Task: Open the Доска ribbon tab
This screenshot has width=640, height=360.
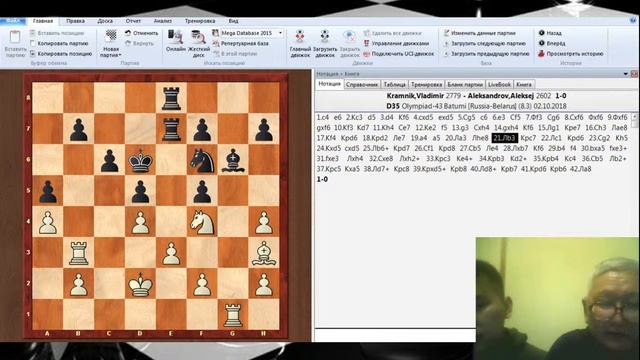Action: coord(105,21)
